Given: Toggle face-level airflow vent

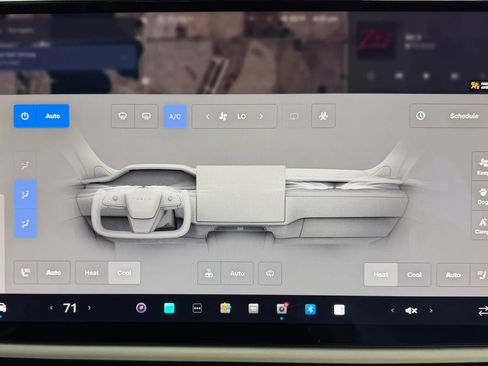Looking at the screenshot, I should coord(25,195).
